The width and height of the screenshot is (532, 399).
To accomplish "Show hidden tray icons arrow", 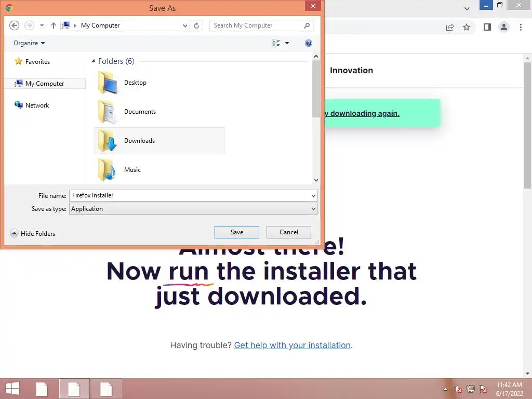I will [x=445, y=389].
